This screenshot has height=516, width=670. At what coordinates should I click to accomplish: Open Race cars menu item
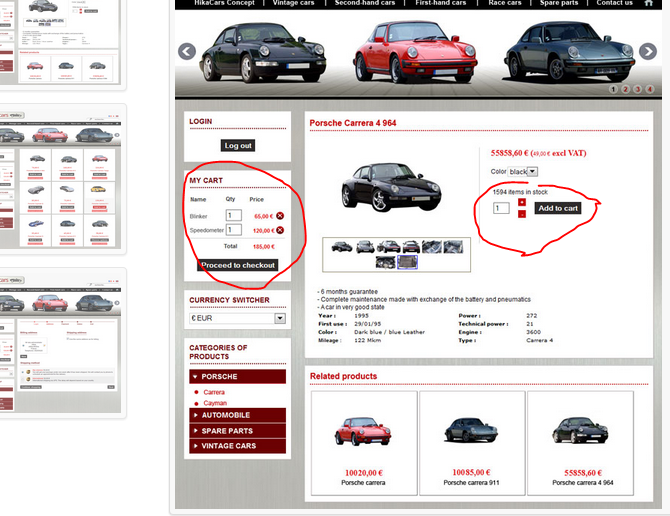[505, 3]
